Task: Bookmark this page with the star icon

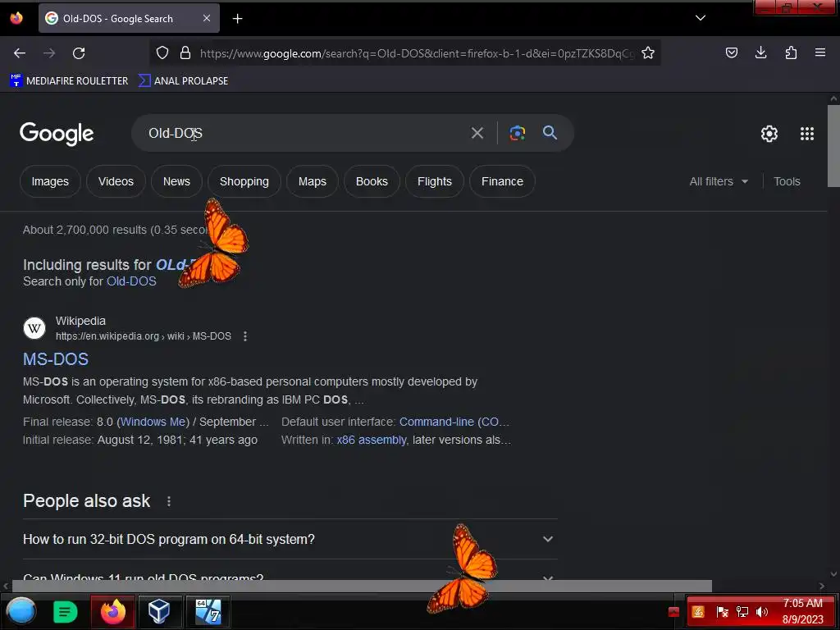Action: click(648, 53)
